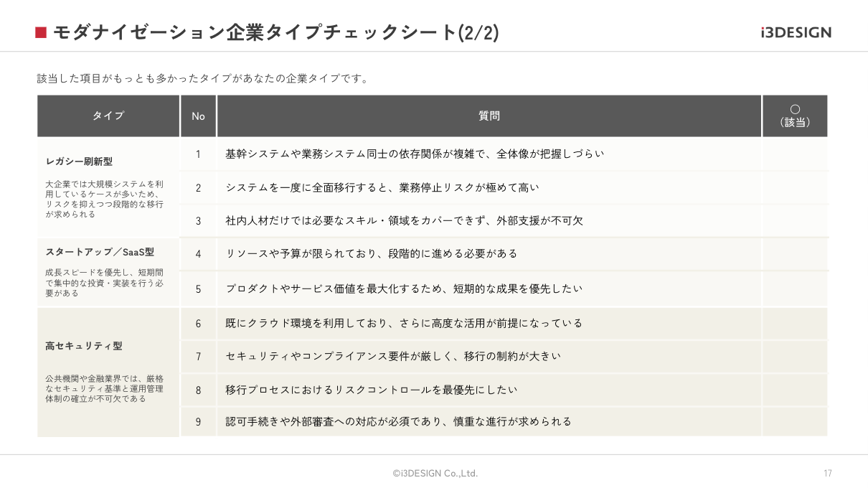This screenshot has width=868, height=488.
Task: Select the スタートアップ／SaaS型 type cell
Action: 108,272
